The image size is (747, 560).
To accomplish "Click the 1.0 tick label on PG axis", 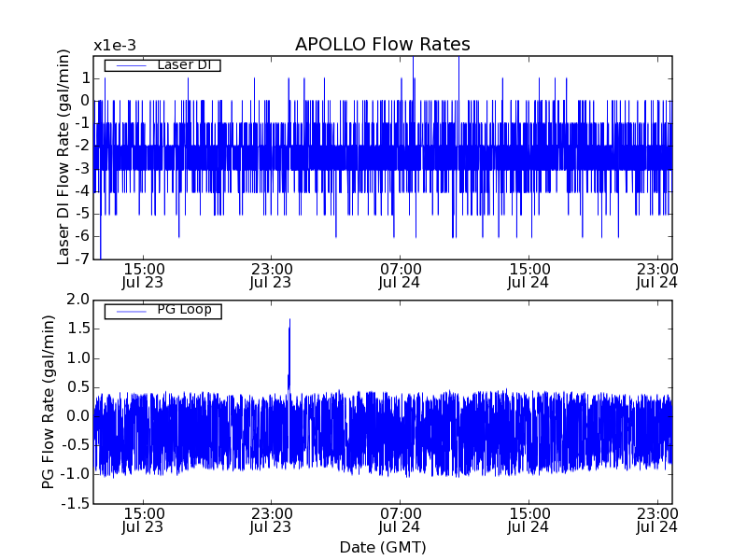I will pos(78,358).
